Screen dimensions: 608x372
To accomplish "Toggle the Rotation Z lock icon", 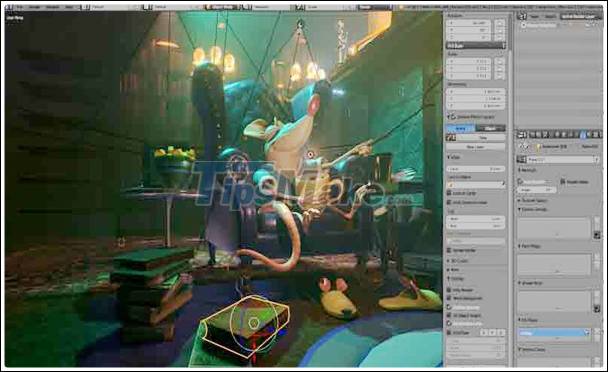I will (500, 37).
